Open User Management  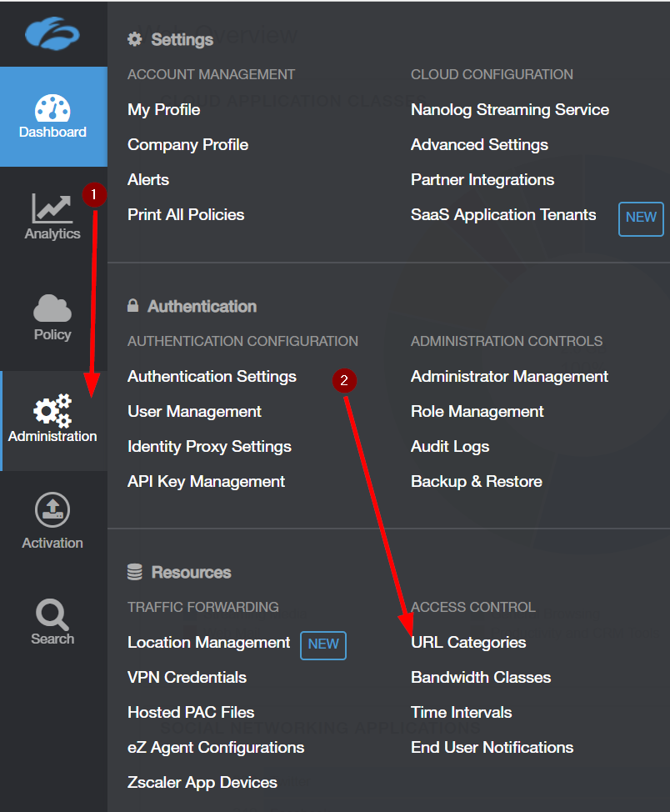(194, 412)
